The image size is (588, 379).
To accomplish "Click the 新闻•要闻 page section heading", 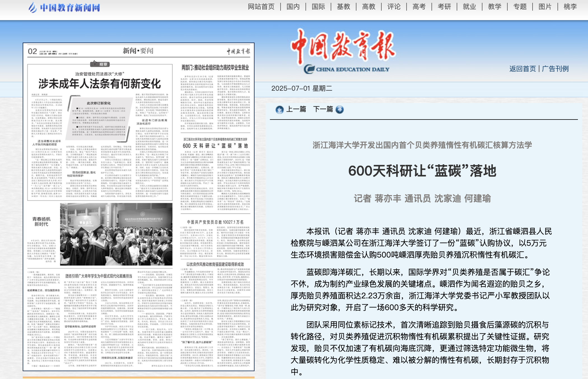I will coord(138,51).
